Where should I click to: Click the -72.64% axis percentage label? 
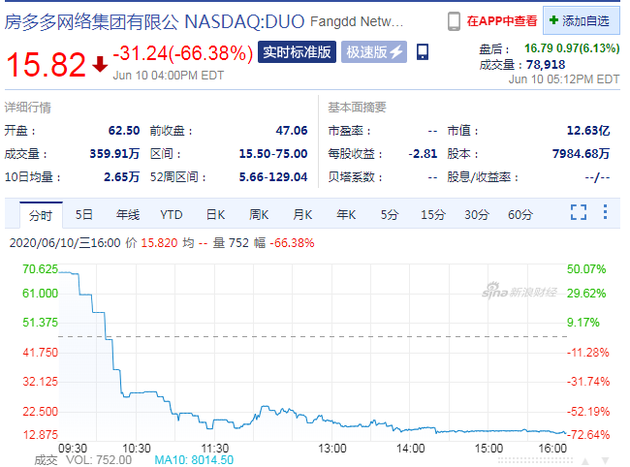coord(588,435)
